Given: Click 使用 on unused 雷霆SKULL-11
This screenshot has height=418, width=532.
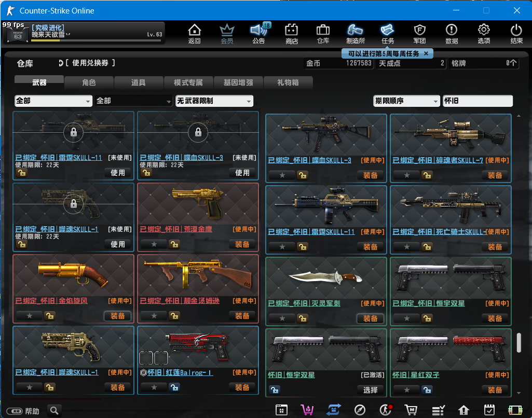Looking at the screenshot, I should [x=118, y=173].
